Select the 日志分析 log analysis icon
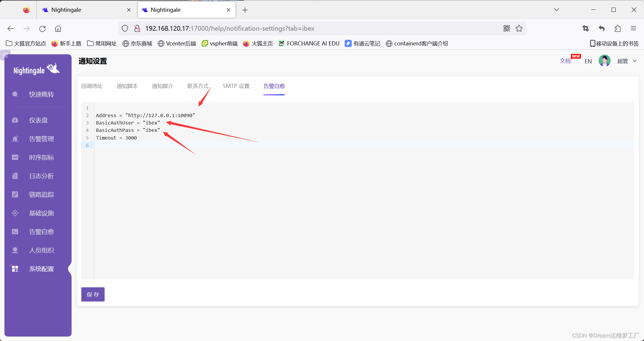Screen dimensions: 644x341 click(x=15, y=176)
